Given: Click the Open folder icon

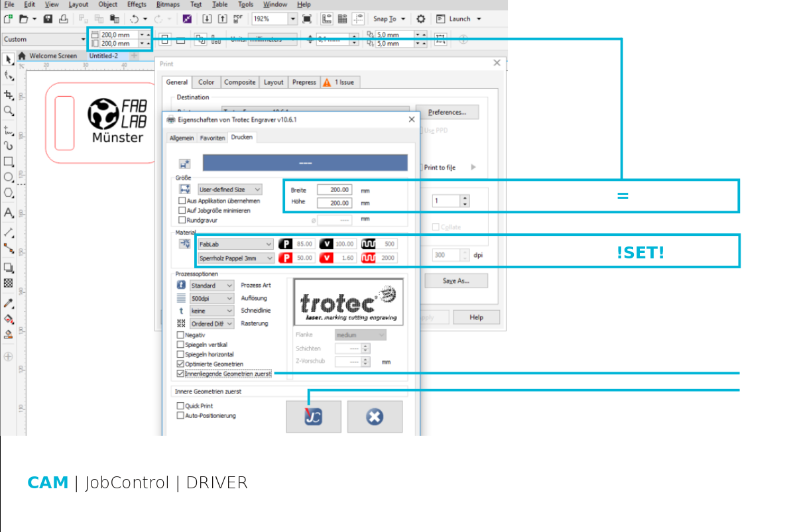Looking at the screenshot, I should [24, 19].
